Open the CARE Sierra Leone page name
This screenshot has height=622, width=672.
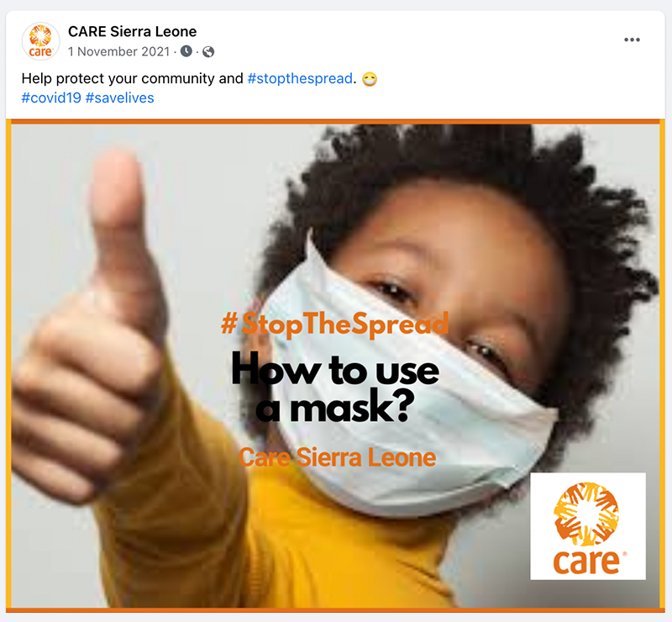click(132, 32)
